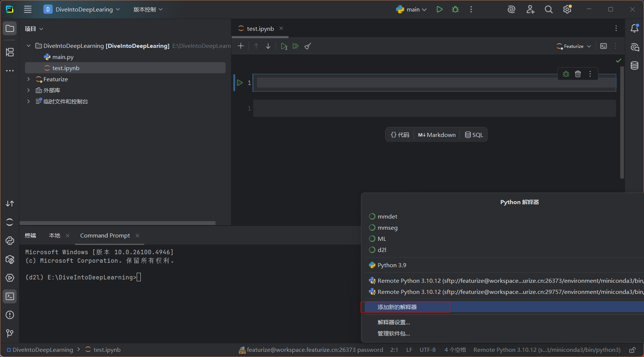Collapse DiveIntoDeepLearning root folder
The height and width of the screenshot is (357, 644).
click(29, 46)
